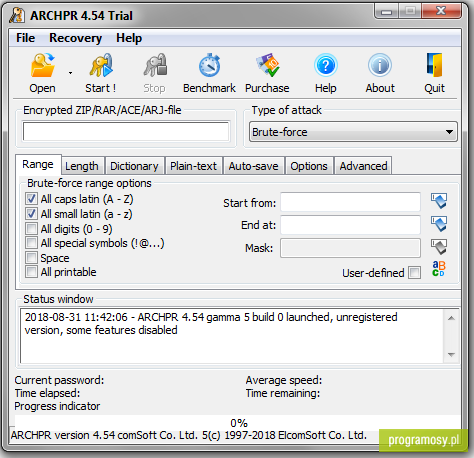This screenshot has width=474, height=458.
Task: Click the status window log text
Action: click(x=211, y=323)
